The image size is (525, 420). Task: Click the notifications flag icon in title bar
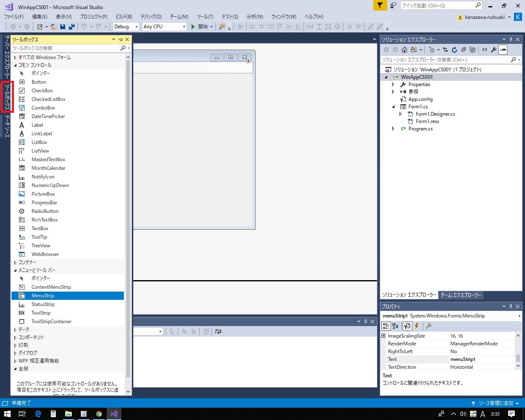tap(380, 5)
